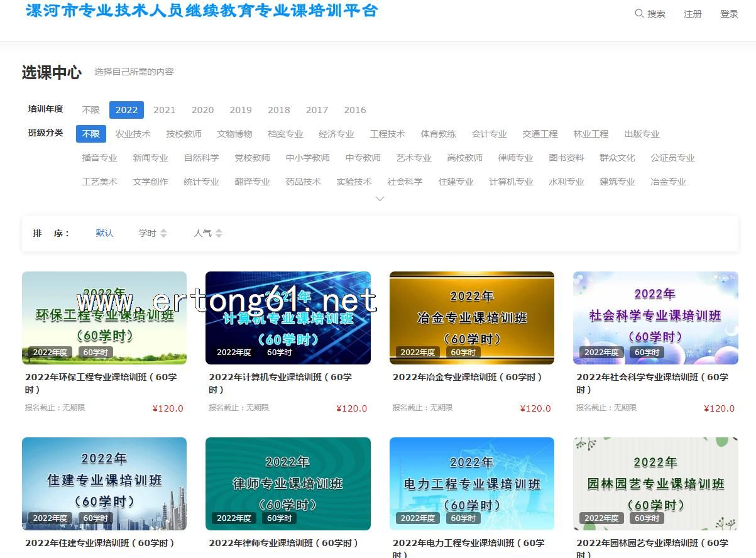Open the 律师专业课培训班 green thumbnail
The width and height of the screenshot is (756, 558).
click(288, 484)
